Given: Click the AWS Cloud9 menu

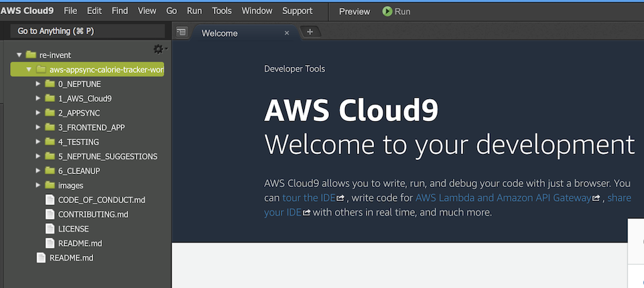Looking at the screenshot, I should pos(27,11).
